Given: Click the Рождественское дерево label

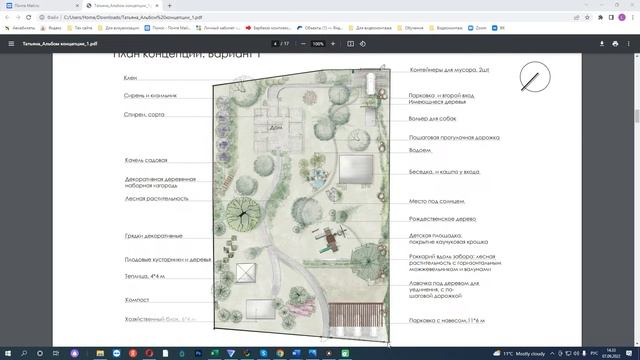Looking at the screenshot, I should [x=442, y=219].
